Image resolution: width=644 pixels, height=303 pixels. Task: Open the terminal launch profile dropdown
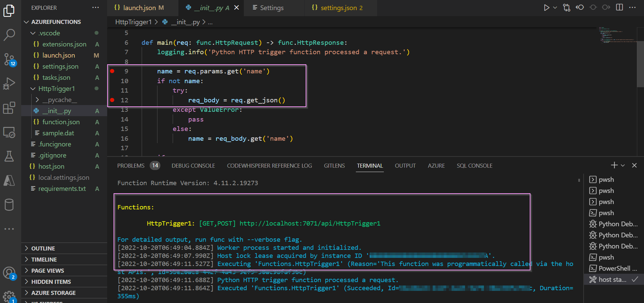point(623,165)
